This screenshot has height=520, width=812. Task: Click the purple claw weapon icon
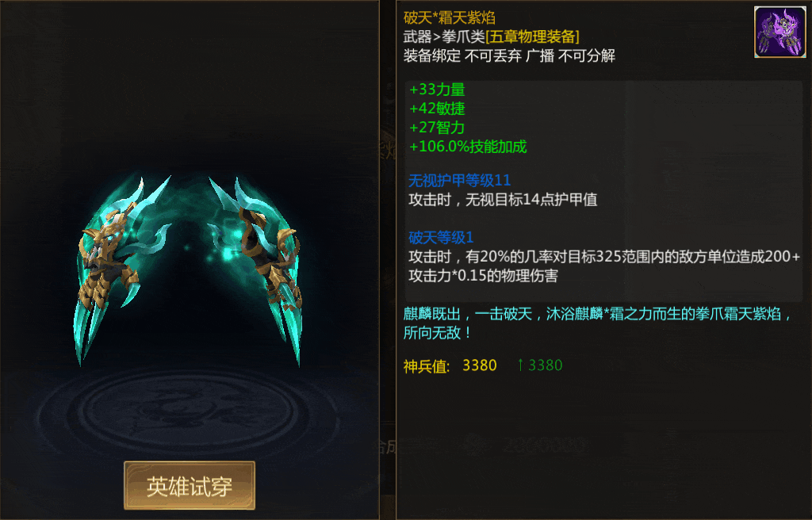point(780,32)
